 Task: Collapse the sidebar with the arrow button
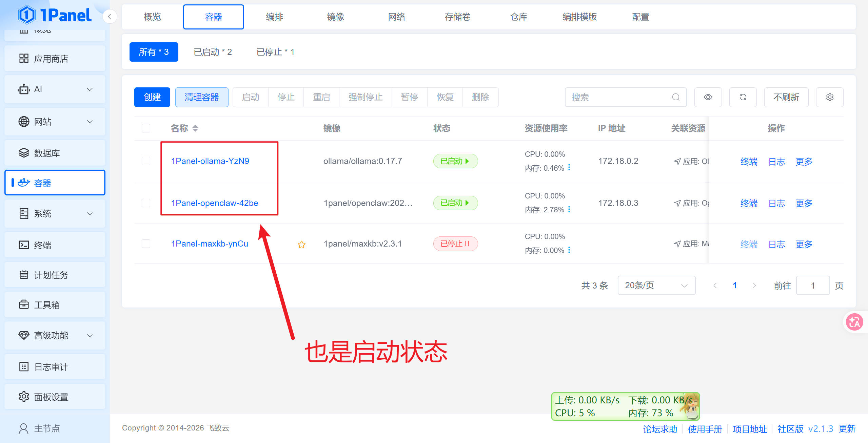click(x=110, y=17)
